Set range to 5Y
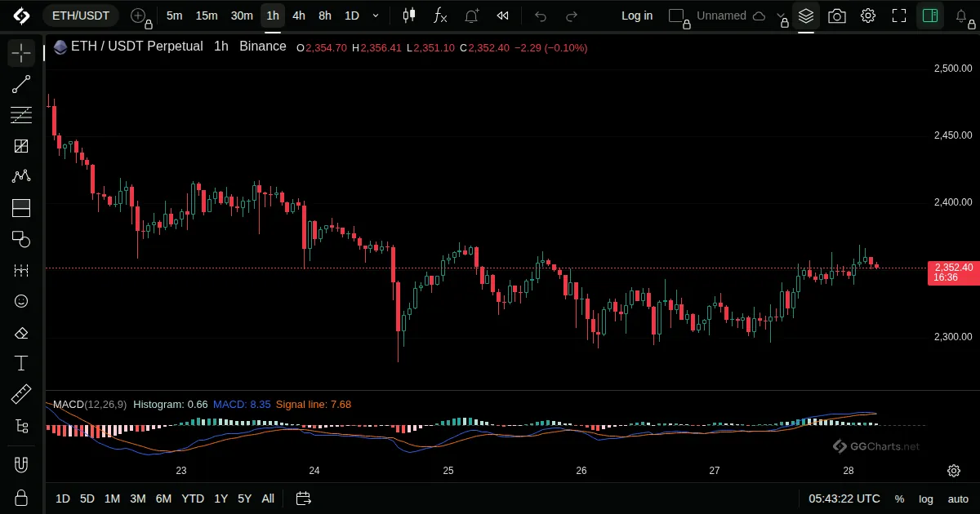 tap(245, 498)
